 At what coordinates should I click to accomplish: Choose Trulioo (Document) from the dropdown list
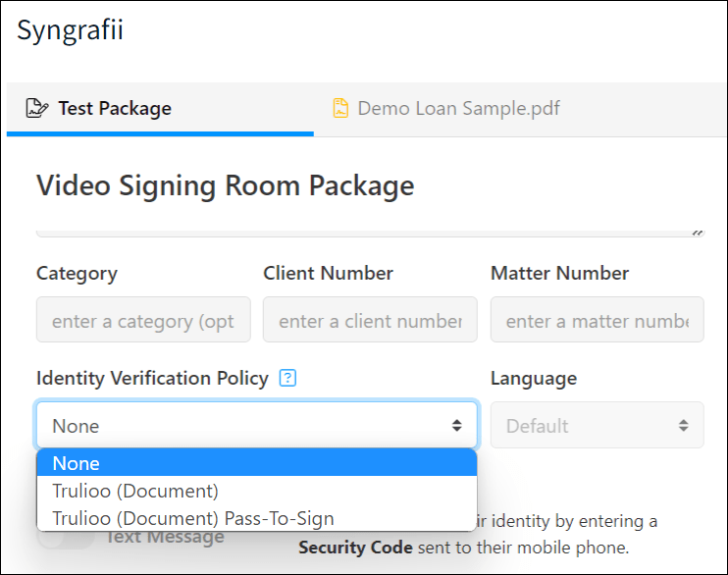pos(135,491)
